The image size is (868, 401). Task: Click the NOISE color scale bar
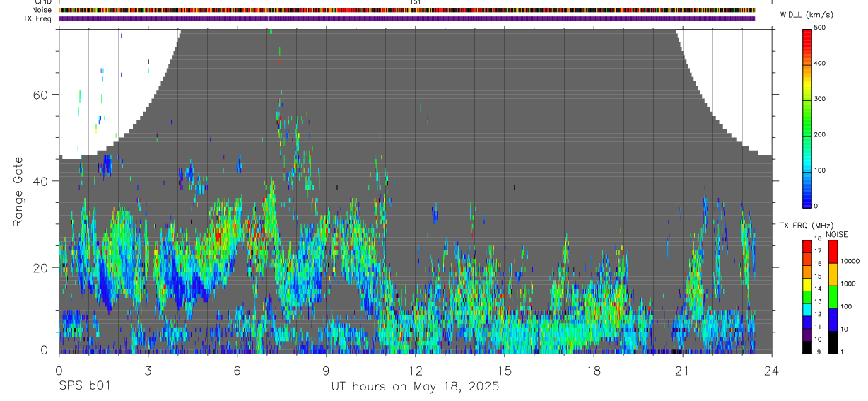(x=833, y=296)
